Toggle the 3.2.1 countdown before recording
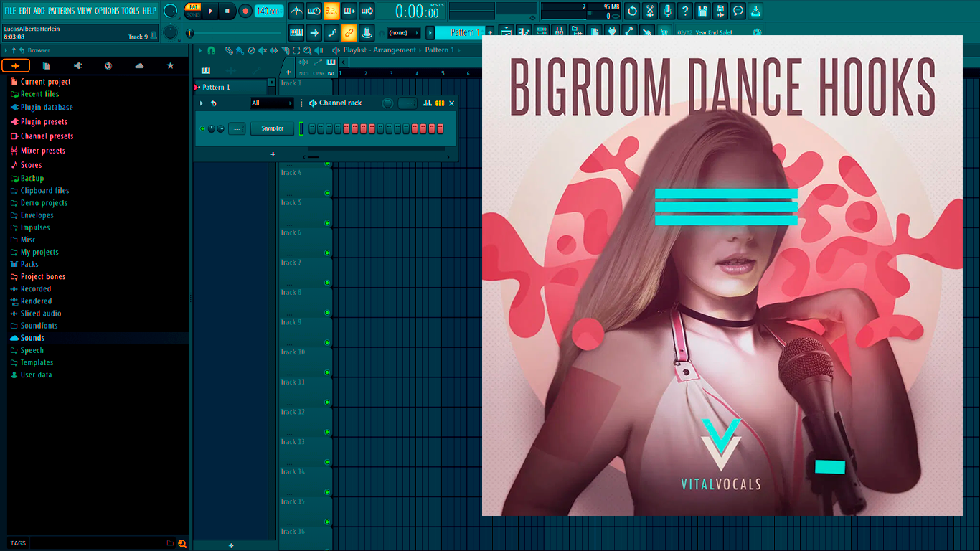980x551 pixels. click(331, 11)
